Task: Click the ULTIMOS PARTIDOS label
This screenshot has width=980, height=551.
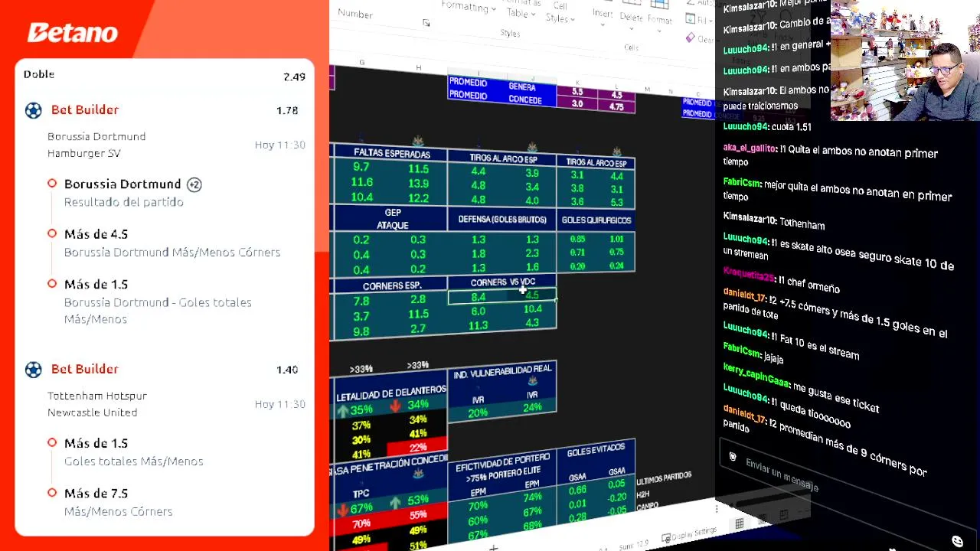Action: coord(664,479)
